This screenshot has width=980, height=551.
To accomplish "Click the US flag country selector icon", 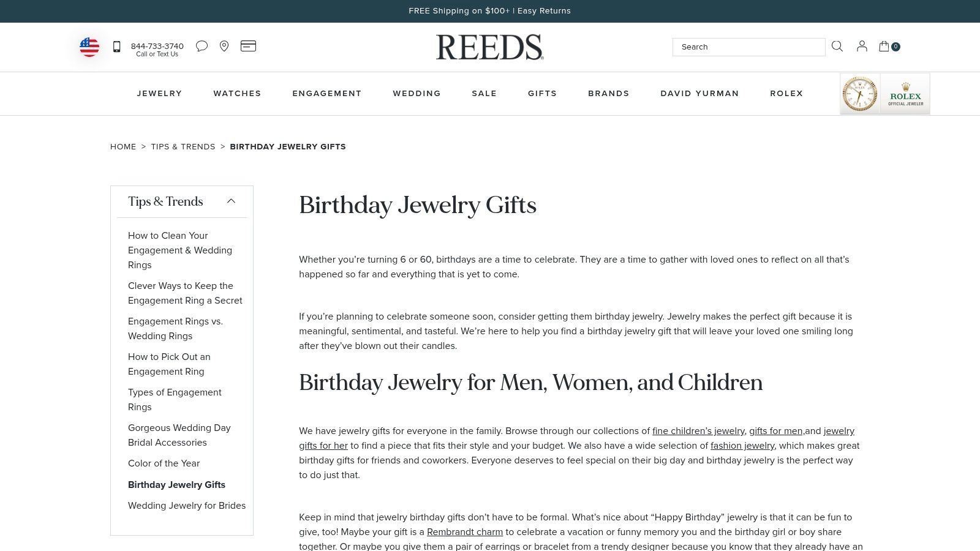I will click(x=89, y=47).
